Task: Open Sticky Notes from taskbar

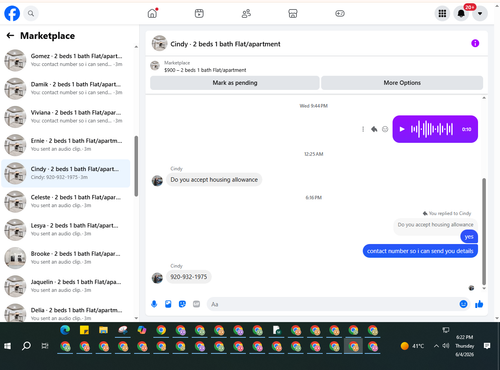Action: (84, 330)
